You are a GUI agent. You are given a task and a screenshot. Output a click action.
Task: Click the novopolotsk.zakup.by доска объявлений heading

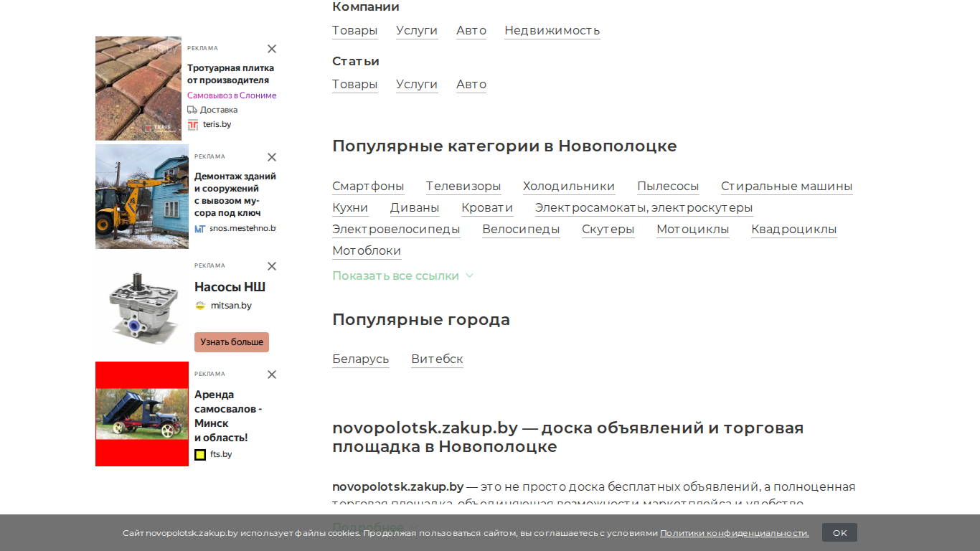click(567, 438)
